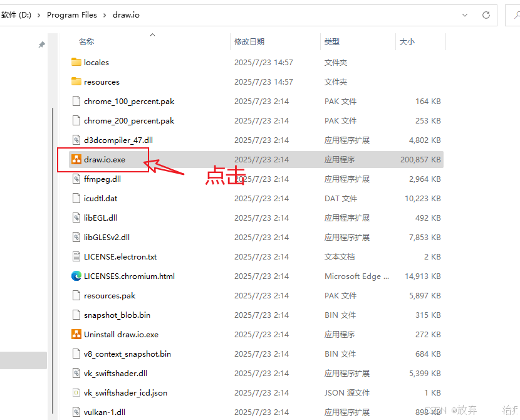The width and height of the screenshot is (520, 420).
Task: Select the vulkan-1.dll file icon
Action: (76, 412)
